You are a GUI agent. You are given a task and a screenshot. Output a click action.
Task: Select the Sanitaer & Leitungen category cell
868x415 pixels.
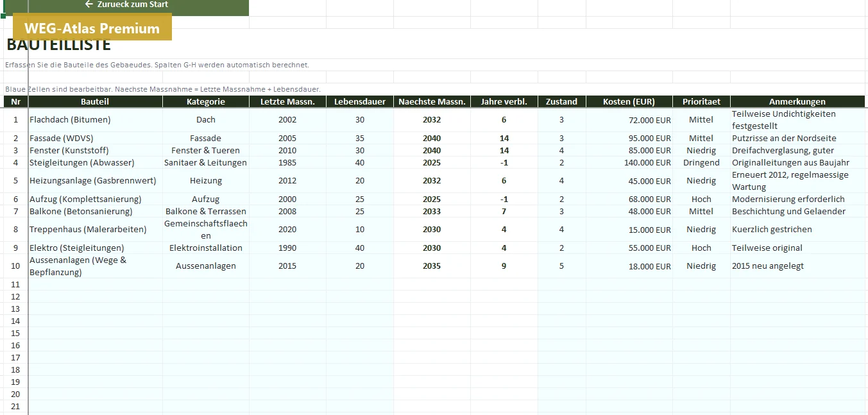206,162
